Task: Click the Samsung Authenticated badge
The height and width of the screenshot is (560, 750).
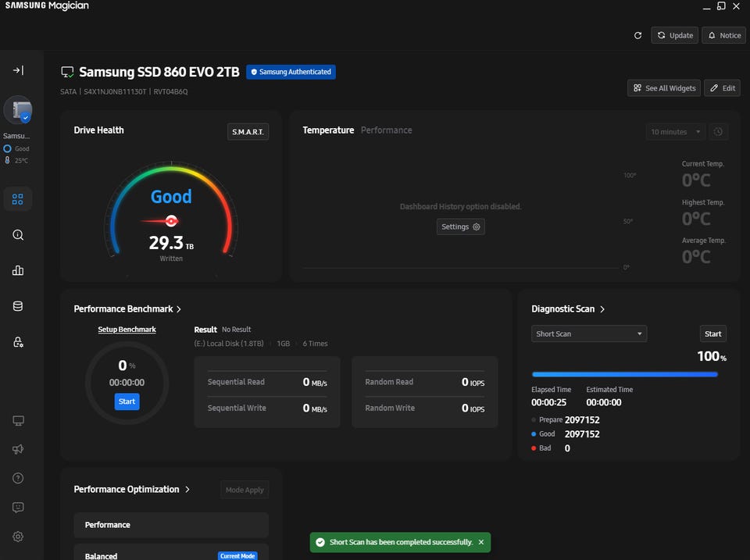Action: [x=291, y=72]
